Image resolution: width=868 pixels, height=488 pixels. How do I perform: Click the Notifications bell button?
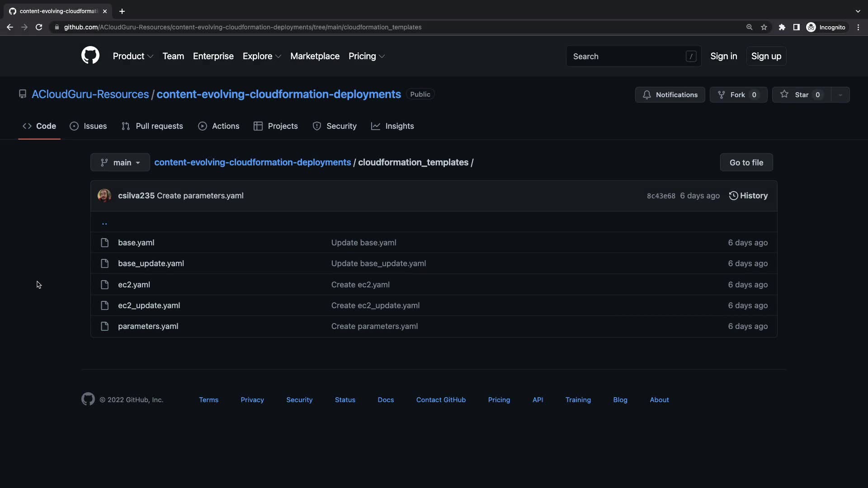[670, 94]
